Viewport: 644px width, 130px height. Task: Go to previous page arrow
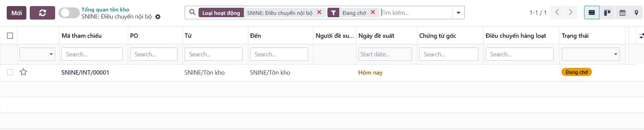pos(557,12)
